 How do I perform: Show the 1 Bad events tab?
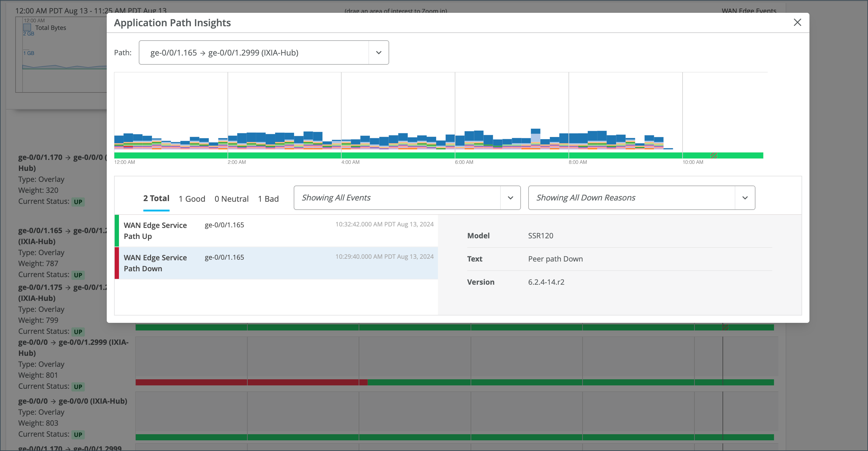[x=268, y=199]
